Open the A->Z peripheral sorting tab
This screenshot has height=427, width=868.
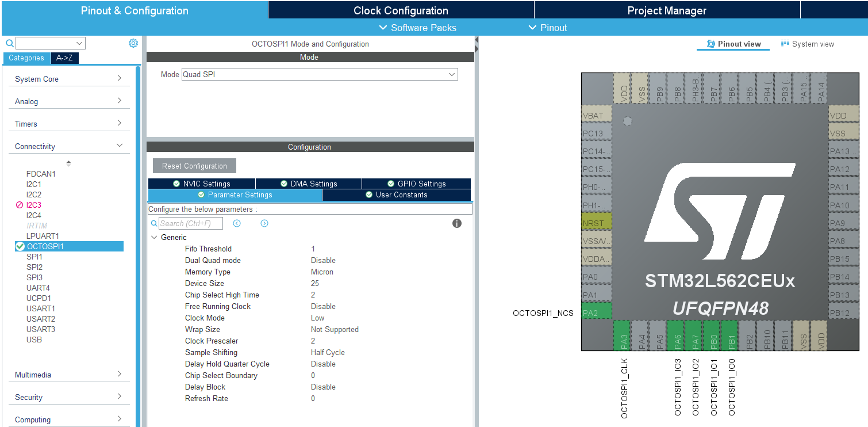click(x=64, y=58)
